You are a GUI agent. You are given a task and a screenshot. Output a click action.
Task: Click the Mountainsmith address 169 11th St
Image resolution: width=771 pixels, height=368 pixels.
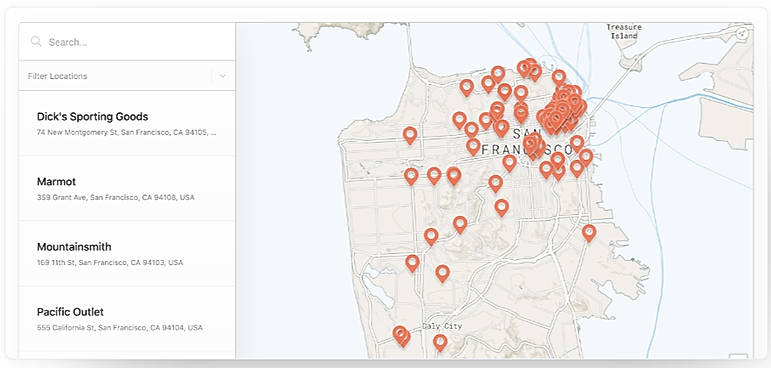point(110,262)
